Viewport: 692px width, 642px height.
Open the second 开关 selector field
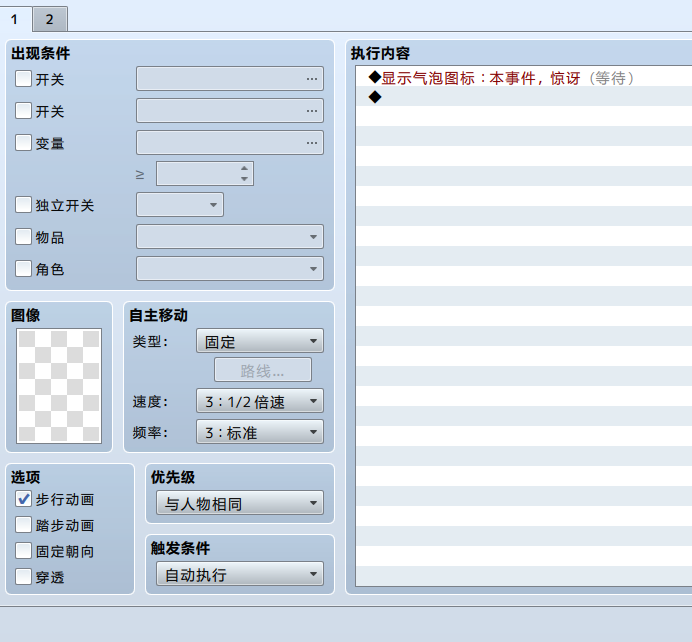(230, 110)
